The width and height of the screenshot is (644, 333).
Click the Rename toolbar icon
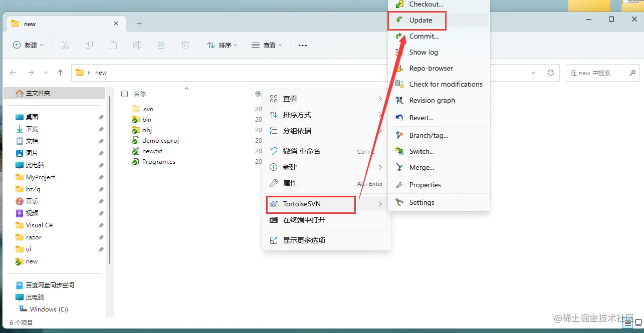click(137, 45)
